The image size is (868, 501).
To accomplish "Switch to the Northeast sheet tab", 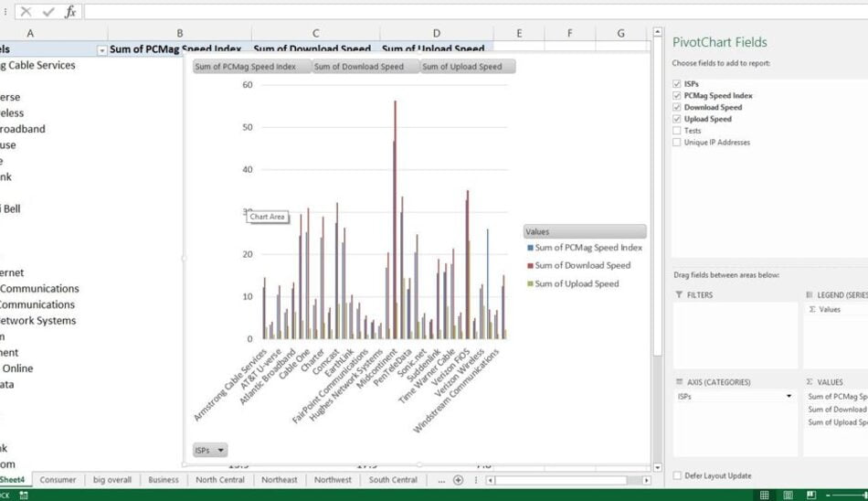I will 279,480.
